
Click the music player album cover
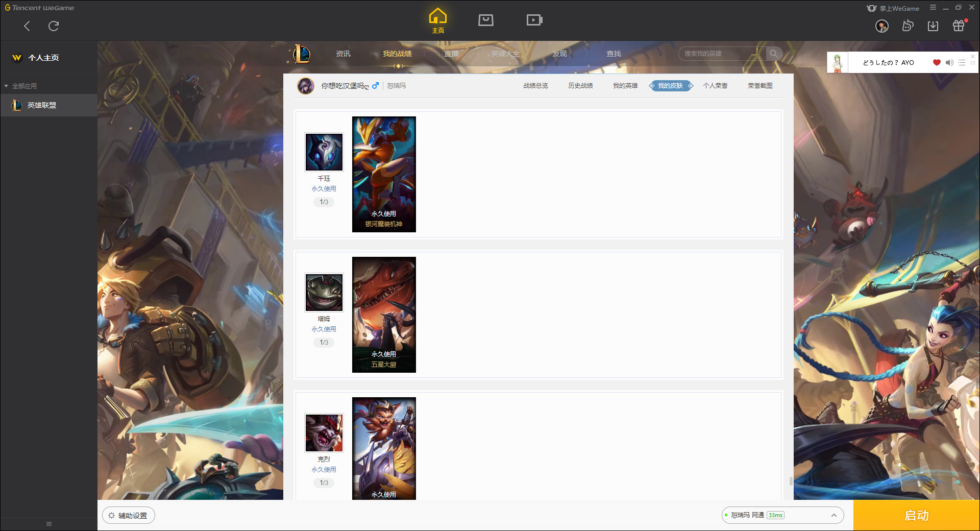click(x=838, y=63)
